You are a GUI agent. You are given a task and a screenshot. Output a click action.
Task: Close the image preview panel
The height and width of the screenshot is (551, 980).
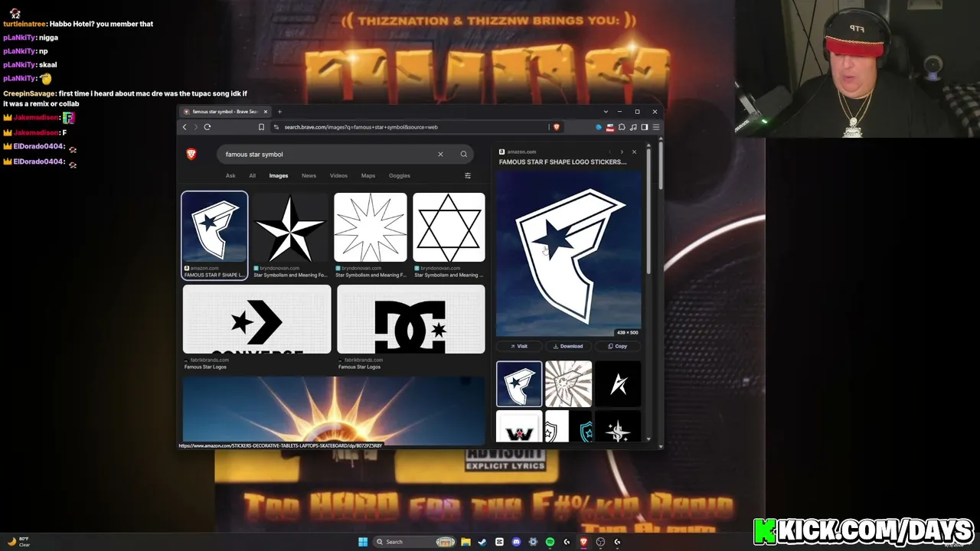click(634, 152)
